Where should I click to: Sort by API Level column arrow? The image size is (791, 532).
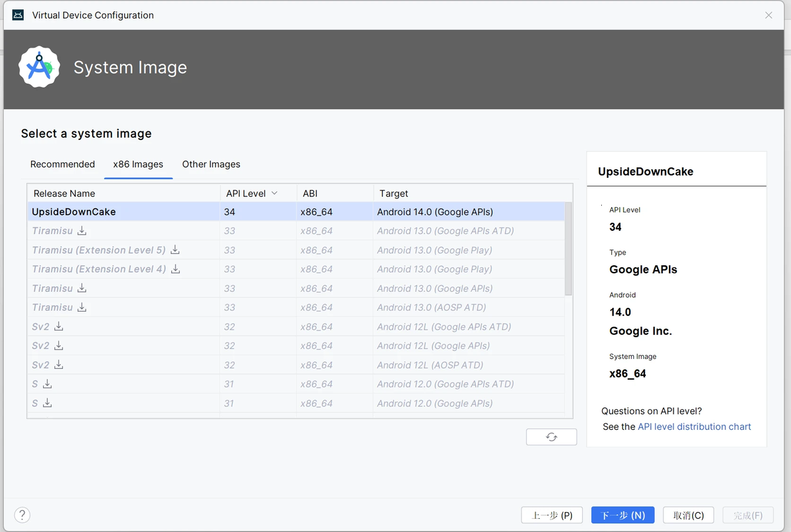[x=274, y=193]
